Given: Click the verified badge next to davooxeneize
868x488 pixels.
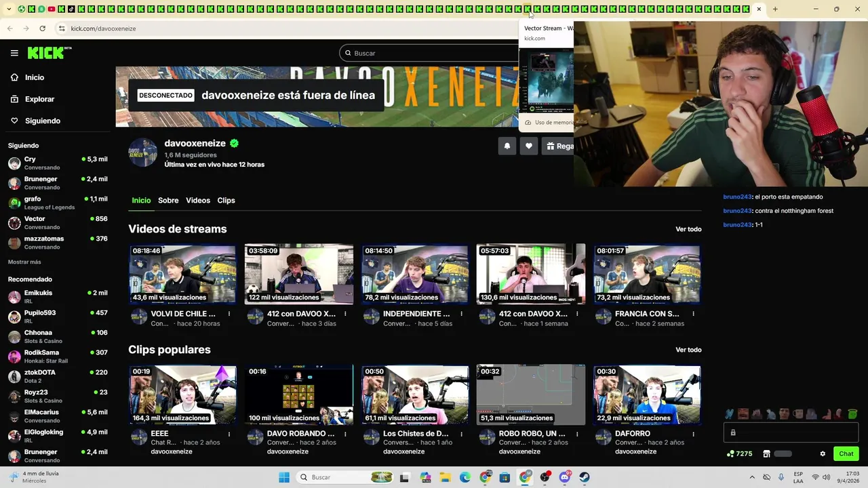Looking at the screenshot, I should tap(234, 144).
